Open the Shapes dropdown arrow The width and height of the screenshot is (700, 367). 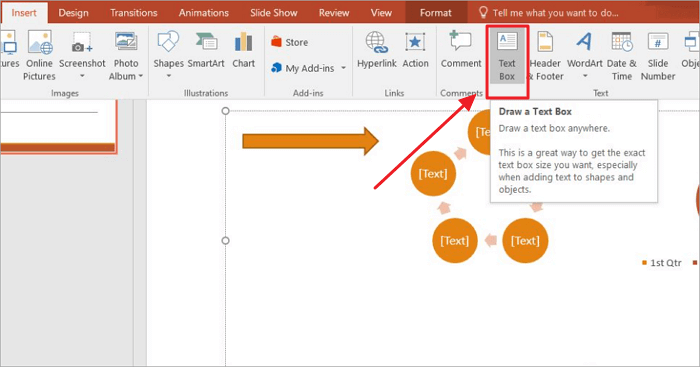(168, 76)
